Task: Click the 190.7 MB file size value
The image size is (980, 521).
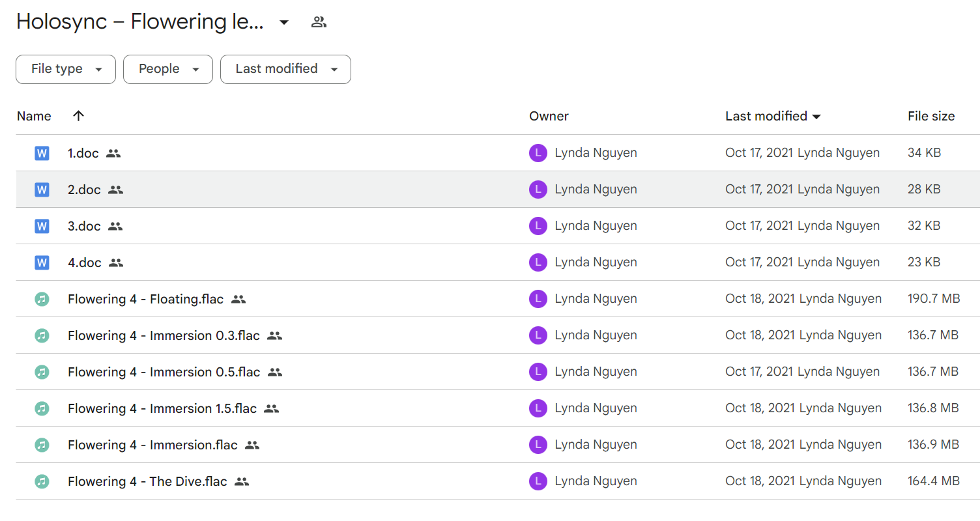Action: (x=934, y=299)
